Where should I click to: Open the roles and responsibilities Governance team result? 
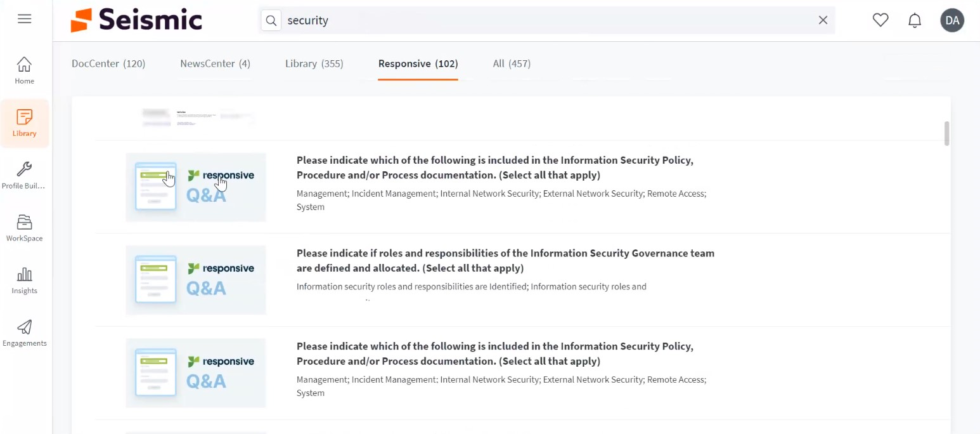click(x=505, y=260)
